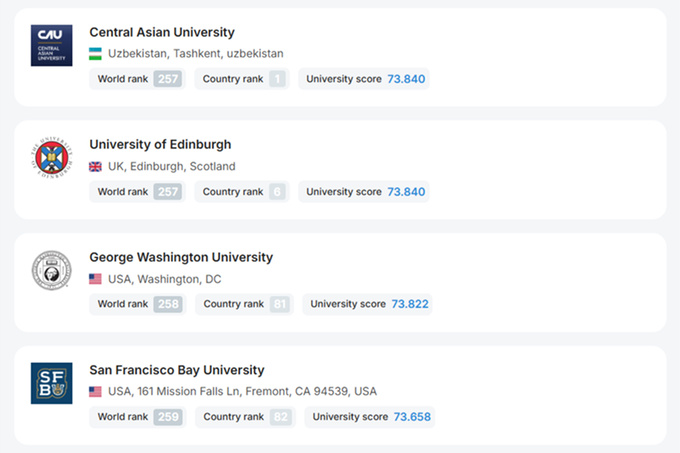Click the George Washington University seal
The image size is (680, 453).
click(x=51, y=271)
